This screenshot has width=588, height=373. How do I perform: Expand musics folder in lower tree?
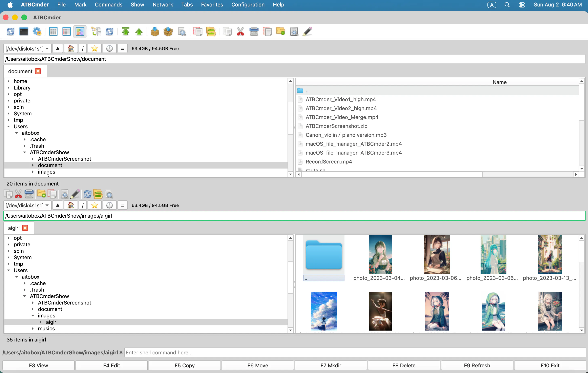click(x=33, y=329)
